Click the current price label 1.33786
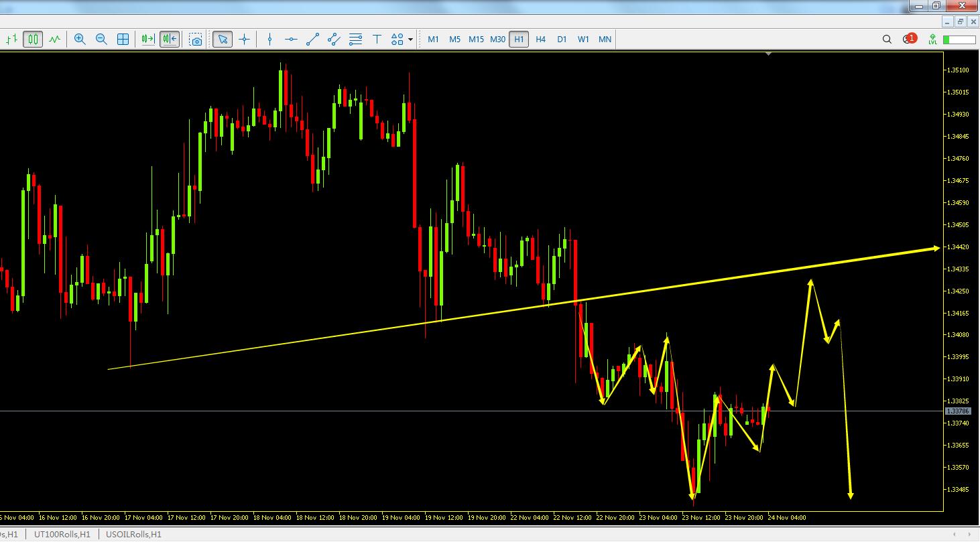Screen dimensions: 980x542 (957, 411)
